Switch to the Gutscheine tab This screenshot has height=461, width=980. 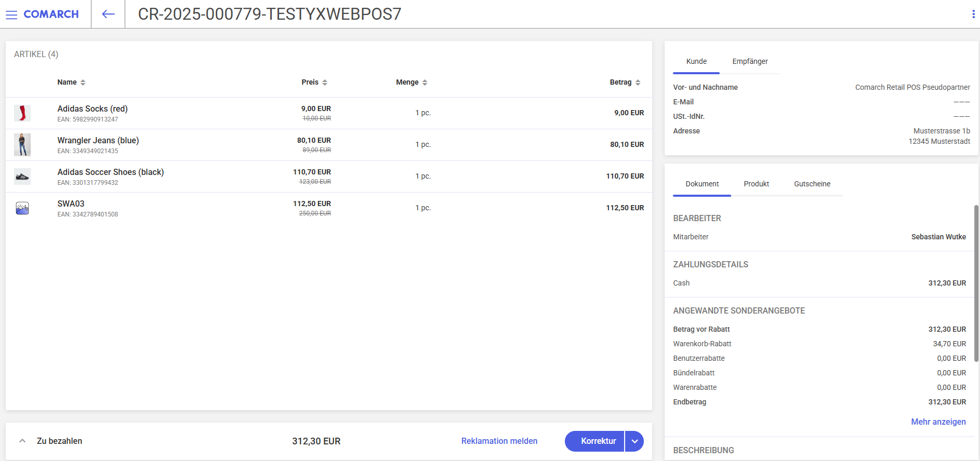(x=812, y=184)
